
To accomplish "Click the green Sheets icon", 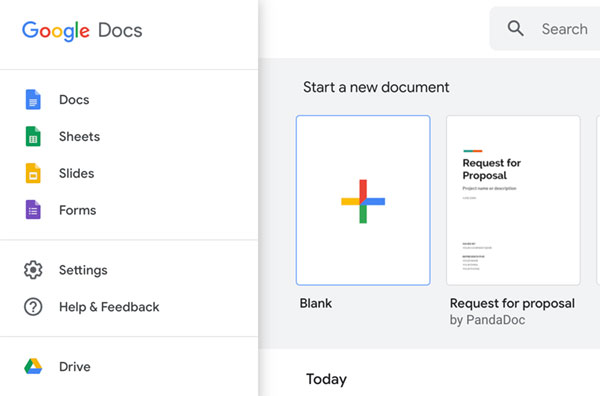I will tap(33, 137).
